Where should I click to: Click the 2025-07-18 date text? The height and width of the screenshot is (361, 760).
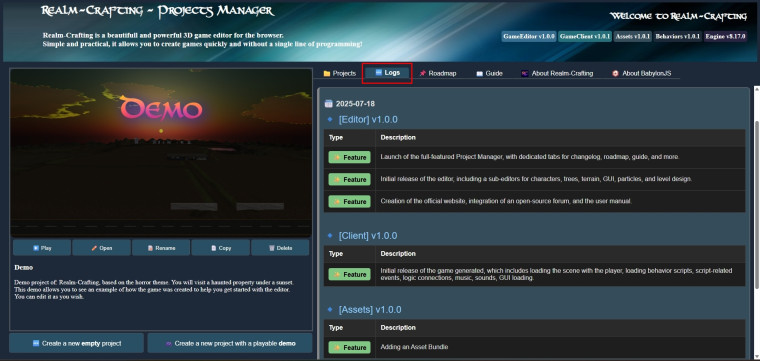pyautogui.click(x=355, y=104)
